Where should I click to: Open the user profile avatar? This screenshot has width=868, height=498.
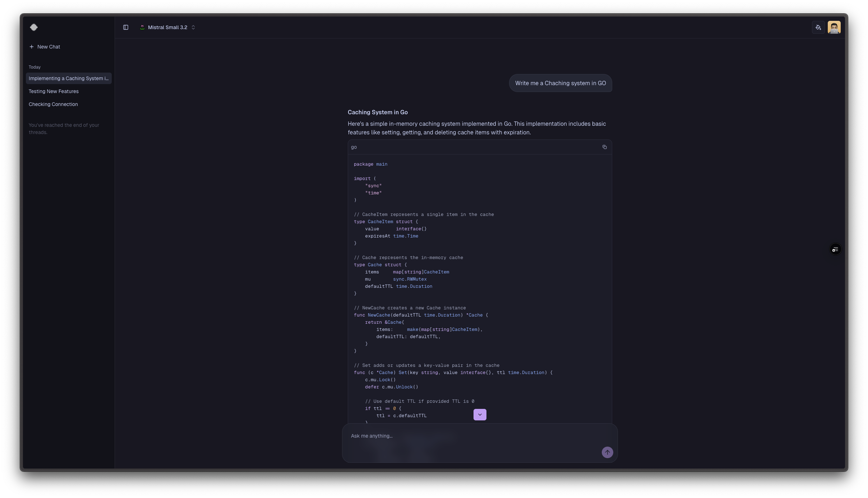pyautogui.click(x=834, y=27)
